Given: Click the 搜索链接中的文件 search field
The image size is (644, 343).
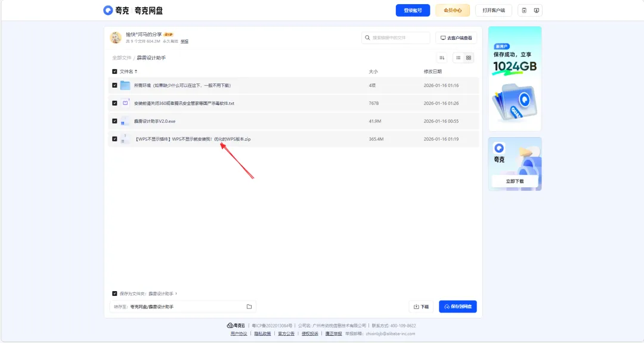Looking at the screenshot, I should click(x=396, y=38).
